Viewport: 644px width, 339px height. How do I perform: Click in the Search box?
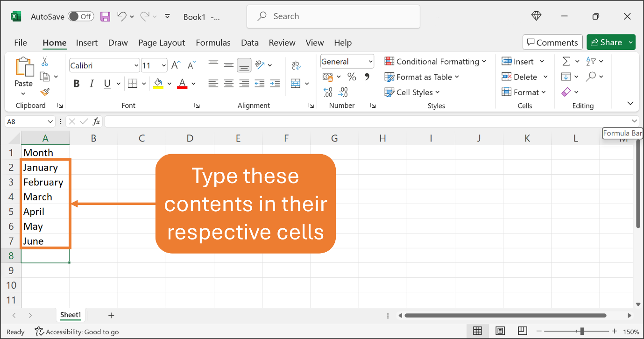click(x=333, y=16)
